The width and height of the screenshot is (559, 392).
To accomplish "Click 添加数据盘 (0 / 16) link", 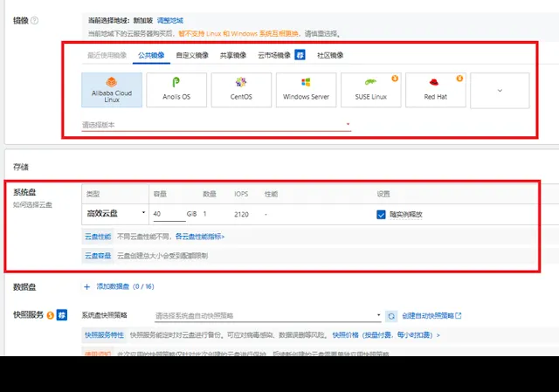I will point(125,286).
